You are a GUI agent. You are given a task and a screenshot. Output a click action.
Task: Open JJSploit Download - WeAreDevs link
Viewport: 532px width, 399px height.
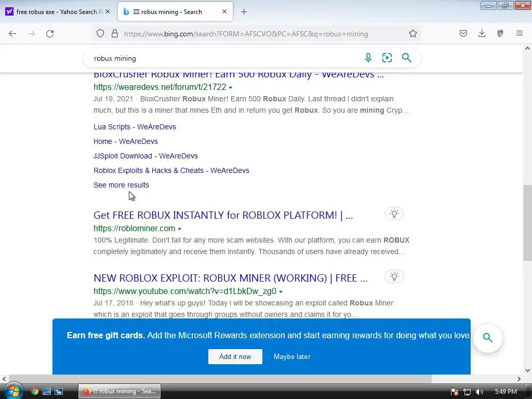pos(145,156)
